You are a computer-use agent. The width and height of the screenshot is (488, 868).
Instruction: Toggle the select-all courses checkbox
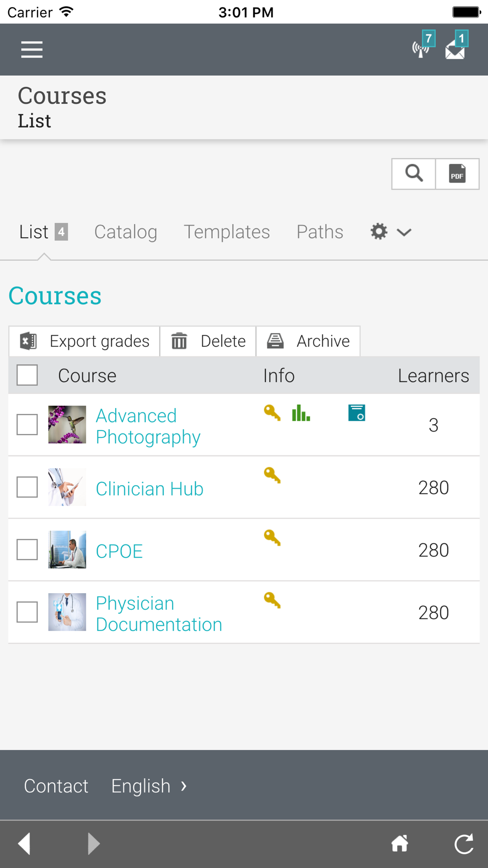pyautogui.click(x=27, y=375)
